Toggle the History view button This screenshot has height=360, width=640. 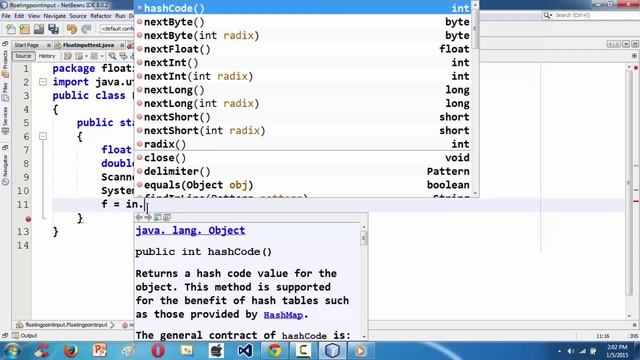[x=47, y=56]
